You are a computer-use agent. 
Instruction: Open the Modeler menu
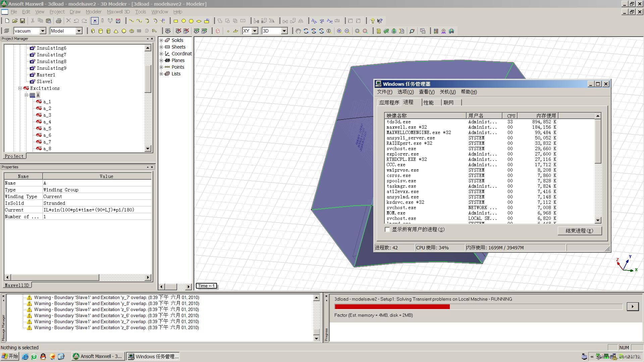click(94, 12)
